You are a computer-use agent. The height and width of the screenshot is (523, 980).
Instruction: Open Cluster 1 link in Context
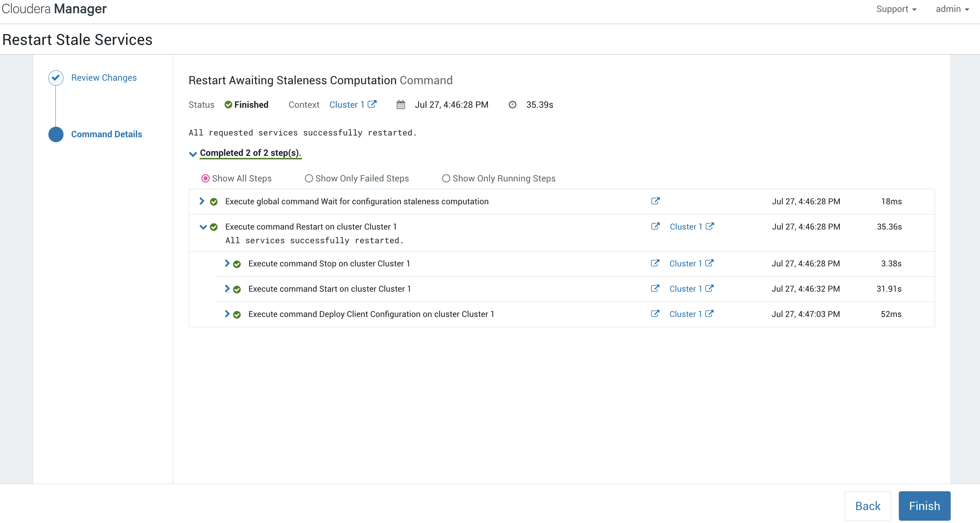tap(347, 105)
